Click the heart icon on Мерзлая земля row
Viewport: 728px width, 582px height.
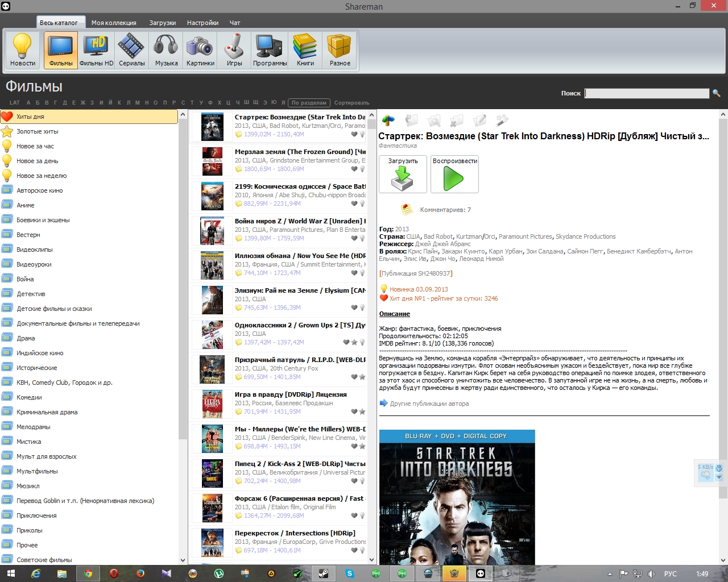pyautogui.click(x=354, y=169)
